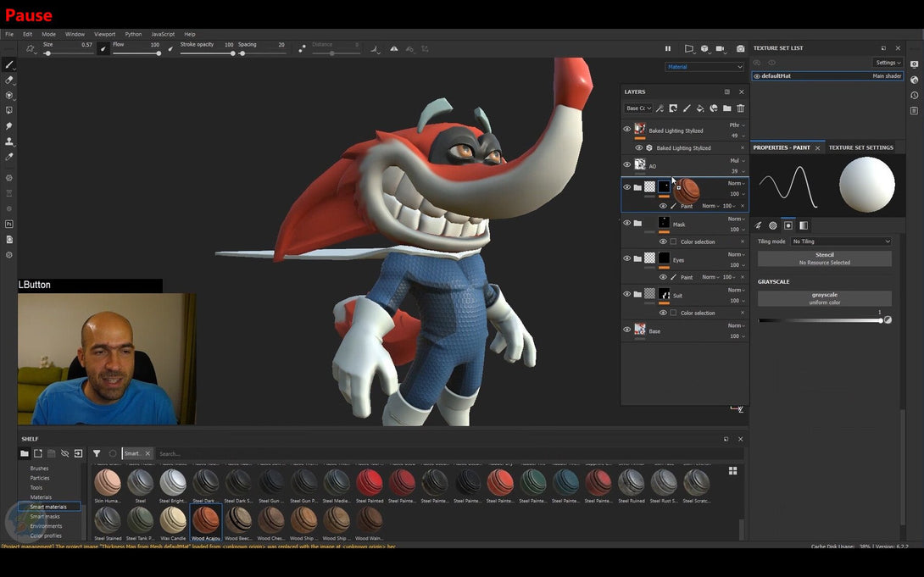Open the Viewport menu
The height and width of the screenshot is (577, 924).
[105, 34]
